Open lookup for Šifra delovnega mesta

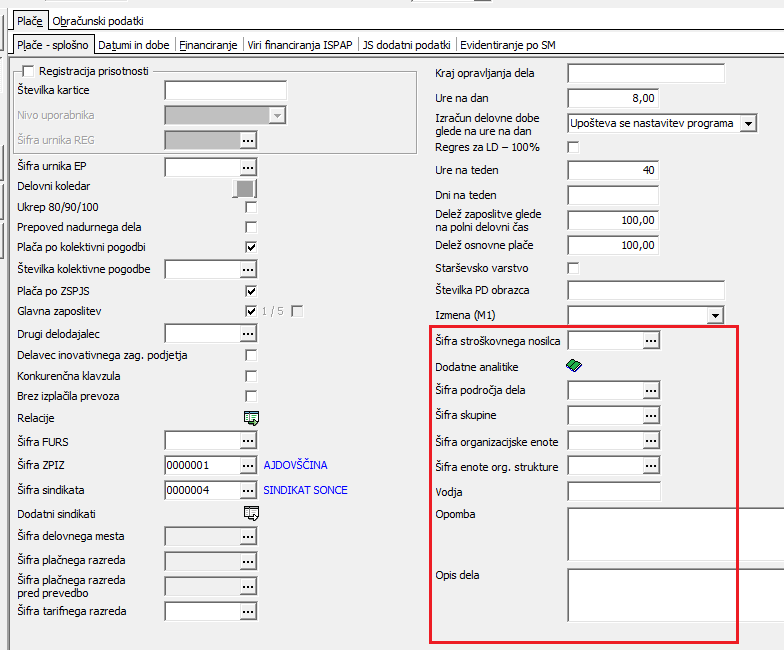248,536
